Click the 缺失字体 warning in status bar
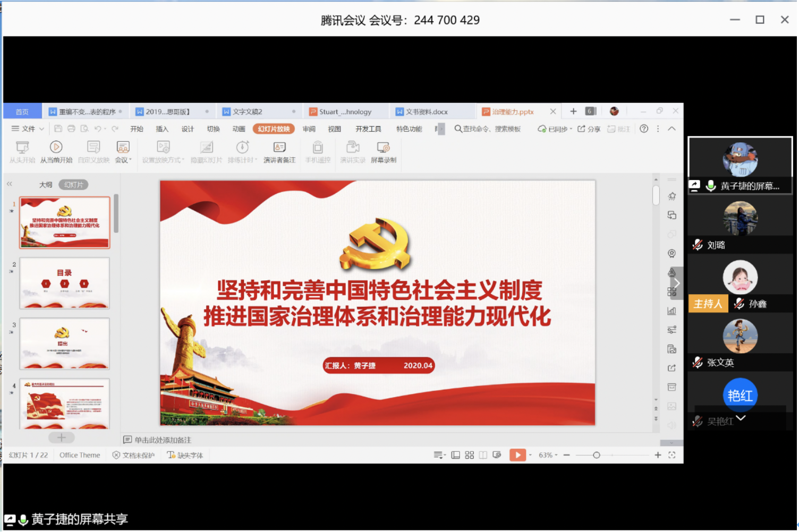 click(185, 454)
